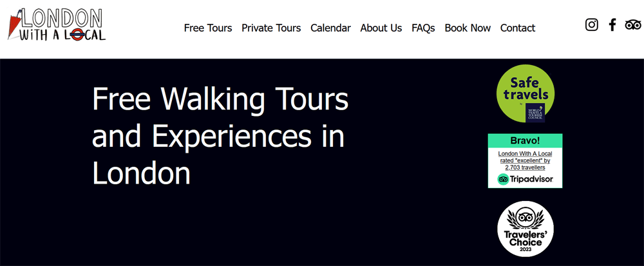The height and width of the screenshot is (266, 644).
Task: Click the Tripadvisor logo in Bravo widget
Action: [x=525, y=179]
